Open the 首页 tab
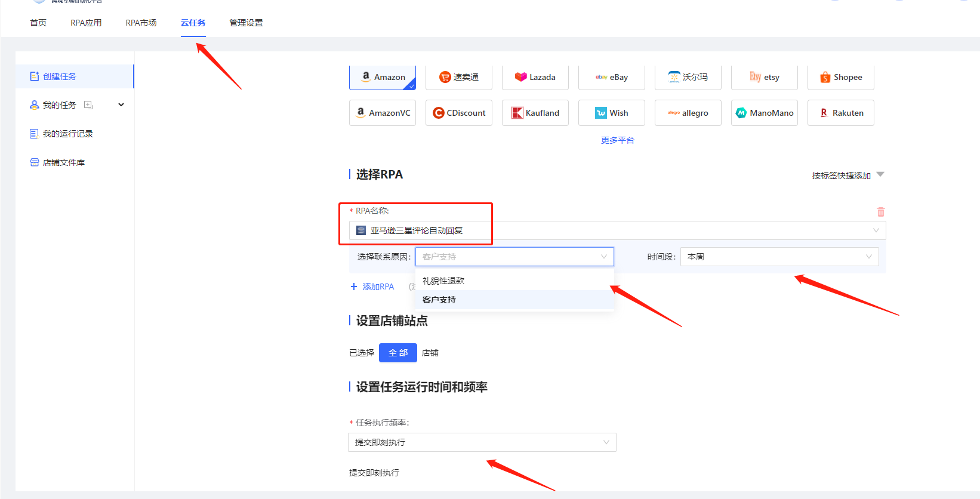Image resolution: width=980 pixels, height=499 pixels. pos(38,23)
